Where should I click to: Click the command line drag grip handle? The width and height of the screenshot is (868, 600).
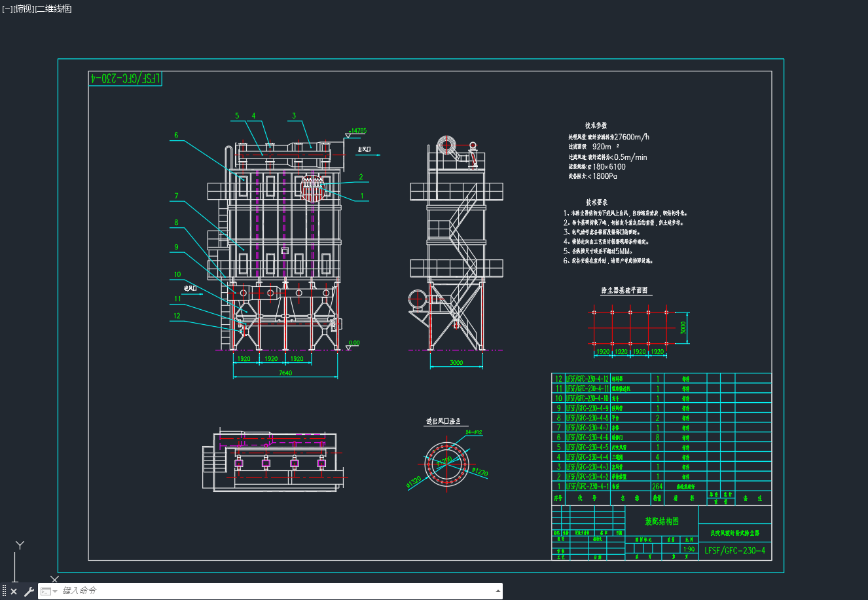click(x=4, y=591)
